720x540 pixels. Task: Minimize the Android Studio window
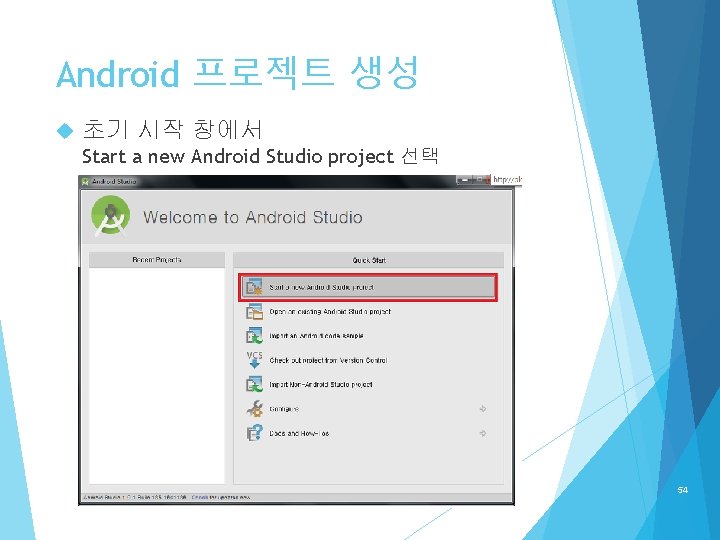click(x=464, y=180)
